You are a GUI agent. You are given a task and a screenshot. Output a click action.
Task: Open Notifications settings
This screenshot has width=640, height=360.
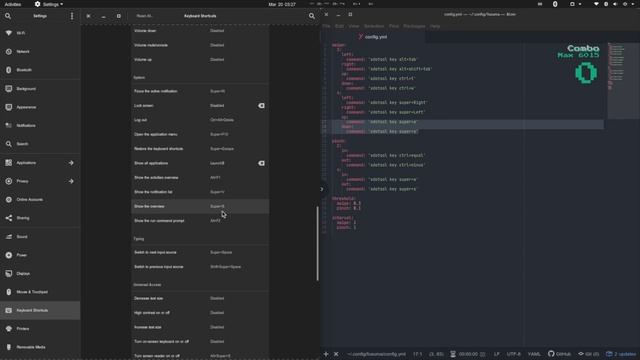pos(40,126)
